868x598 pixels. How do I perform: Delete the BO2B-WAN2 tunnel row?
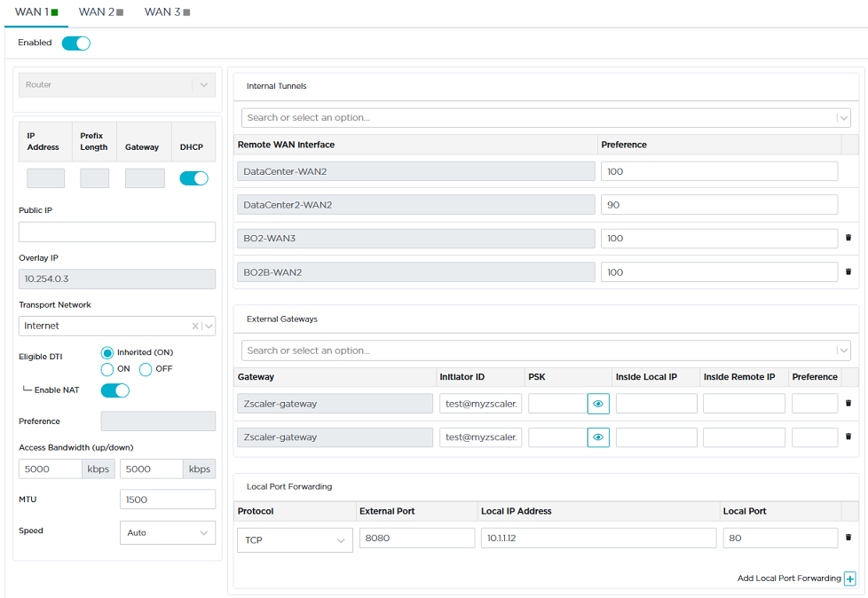(848, 271)
